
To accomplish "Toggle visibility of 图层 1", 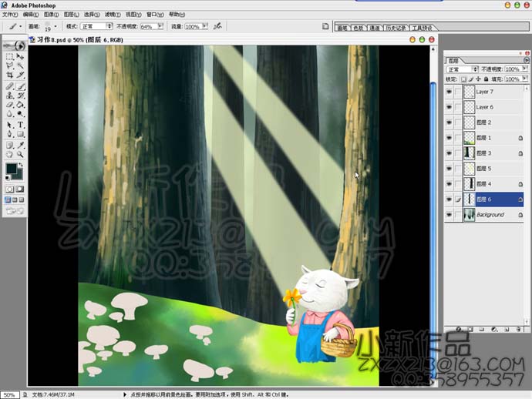I will coord(449,138).
